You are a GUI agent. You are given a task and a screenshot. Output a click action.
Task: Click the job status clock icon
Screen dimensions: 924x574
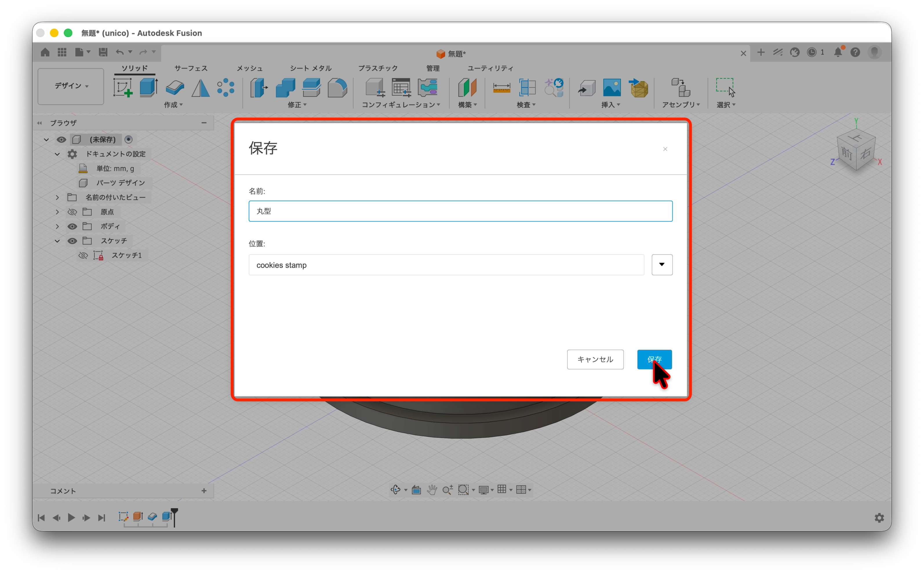(x=812, y=52)
